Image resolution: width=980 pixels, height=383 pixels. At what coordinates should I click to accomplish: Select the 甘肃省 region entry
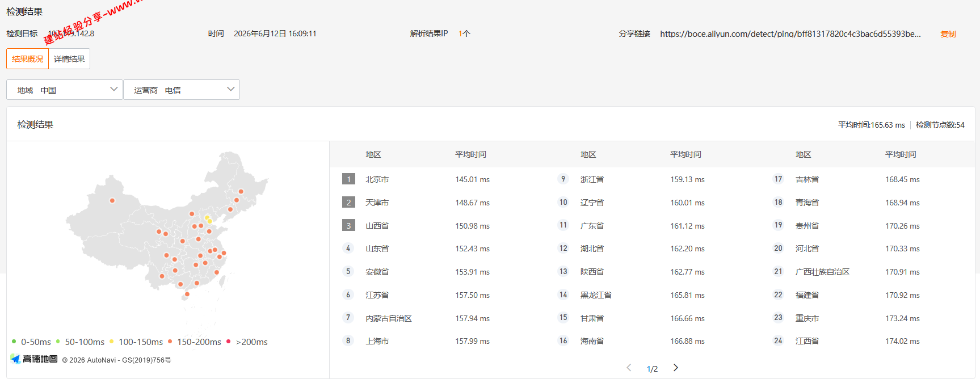coord(592,318)
